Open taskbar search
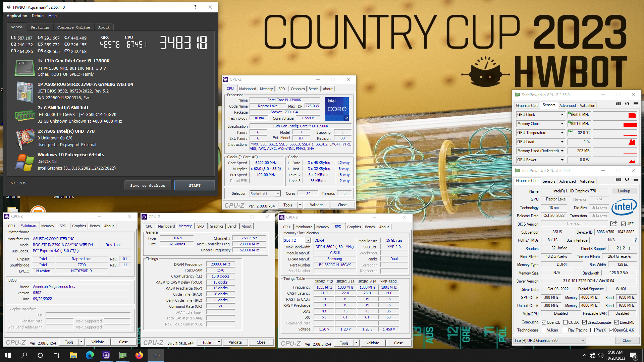644x362 pixels. pyautogui.click(x=24, y=355)
